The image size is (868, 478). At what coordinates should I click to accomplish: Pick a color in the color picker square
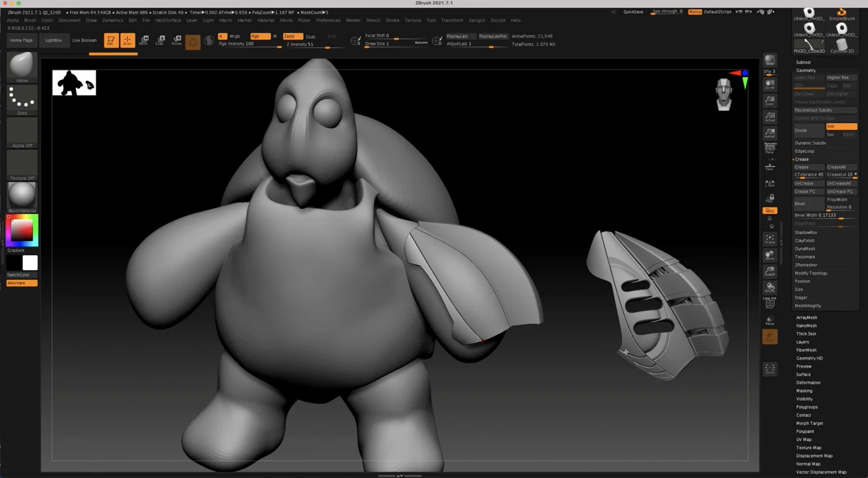(22, 231)
